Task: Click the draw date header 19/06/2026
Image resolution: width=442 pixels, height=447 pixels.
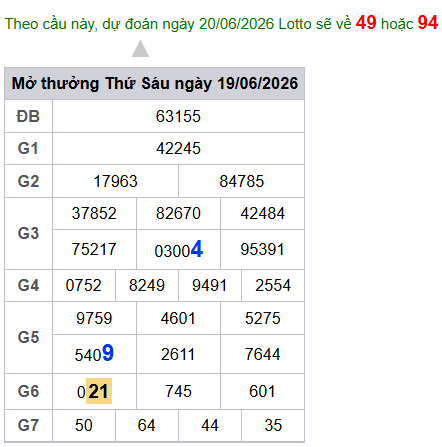Action: coord(257,83)
